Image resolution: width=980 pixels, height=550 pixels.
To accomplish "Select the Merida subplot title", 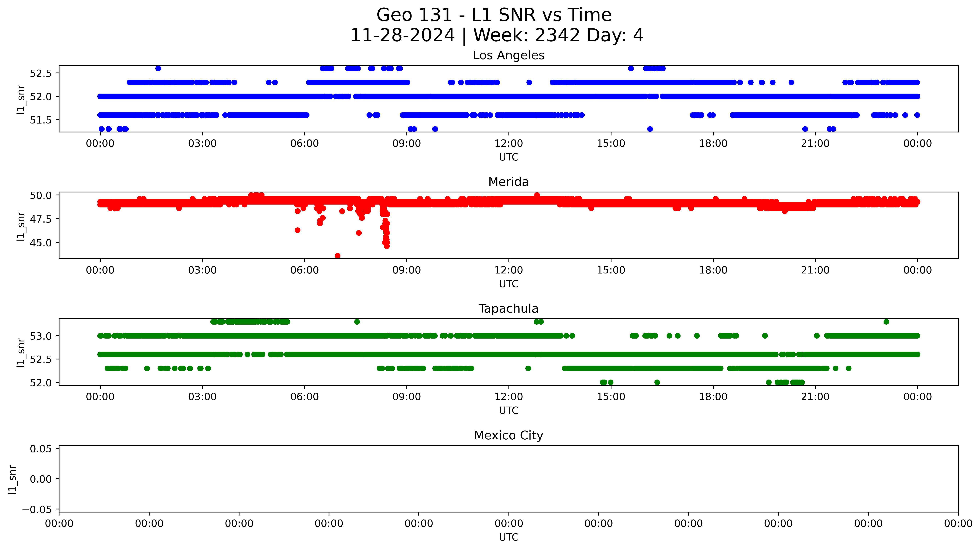I will coord(508,182).
